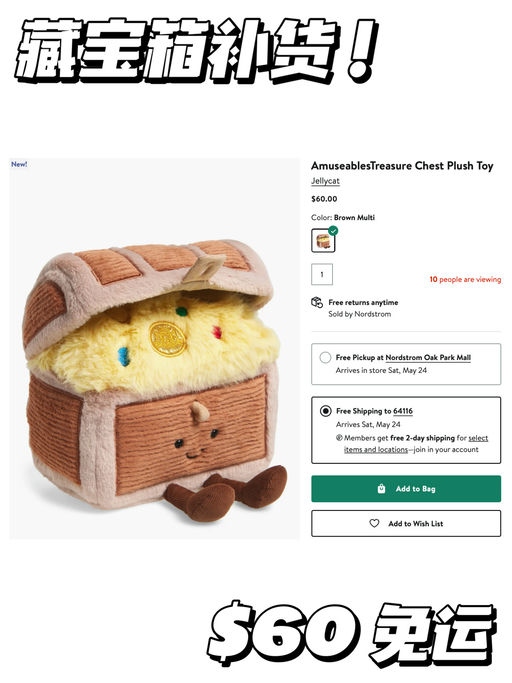512x683 pixels.
Task: Click the Amuseables Treasure Chest Plush Toy title
Action: click(402, 166)
